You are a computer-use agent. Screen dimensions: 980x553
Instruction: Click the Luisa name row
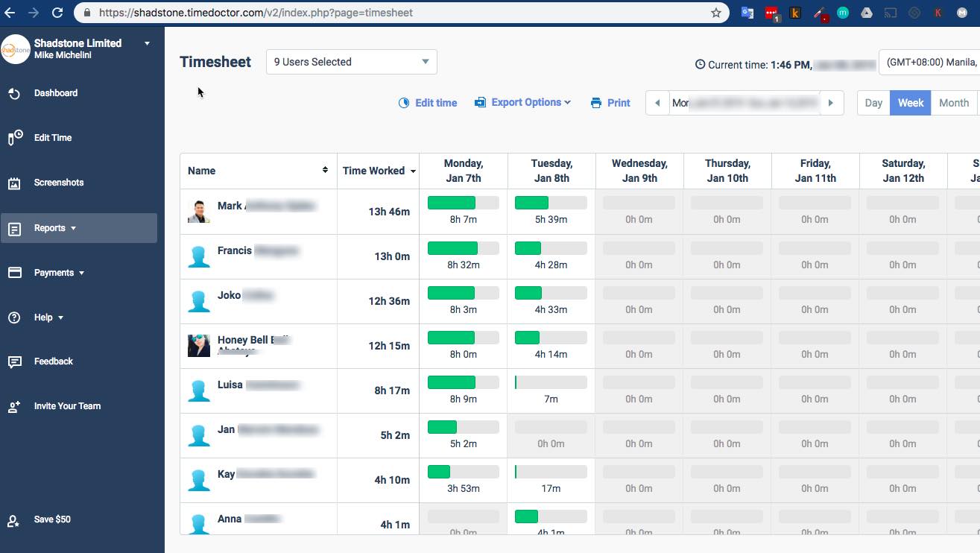click(x=259, y=391)
